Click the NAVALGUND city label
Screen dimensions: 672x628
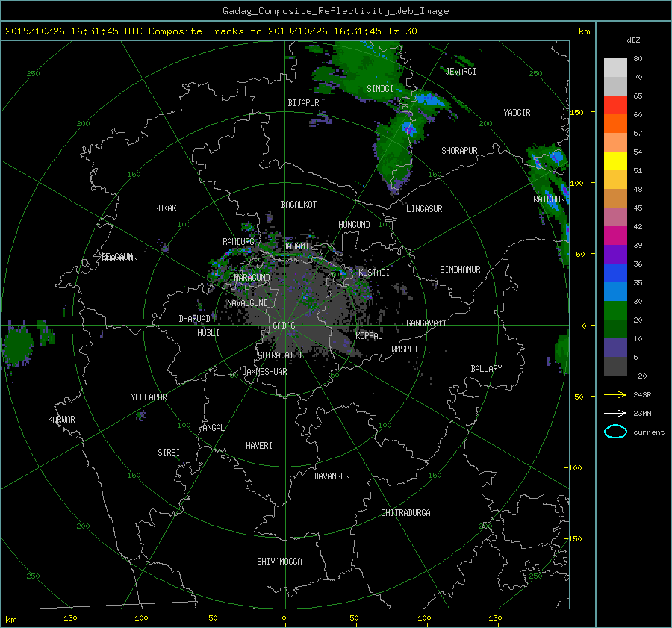coord(247,303)
